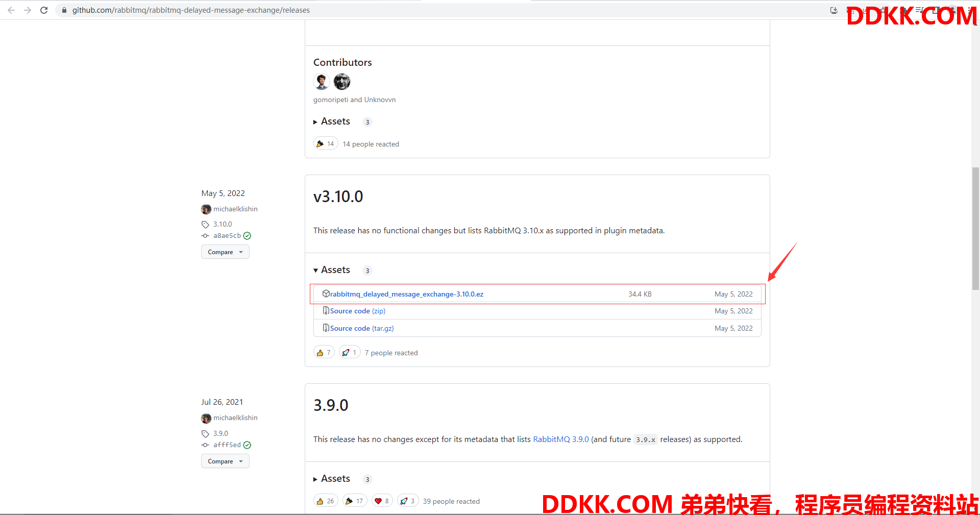Click tada reaction with 17

355,501
